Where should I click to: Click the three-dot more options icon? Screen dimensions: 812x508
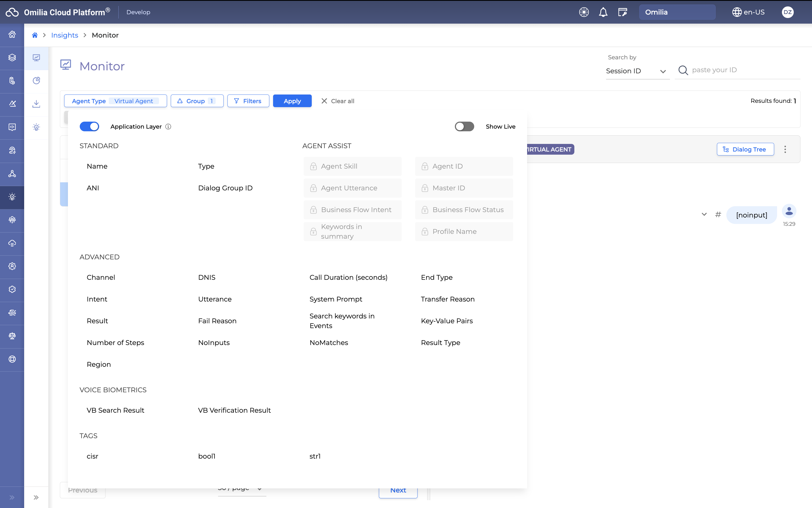[x=785, y=150]
